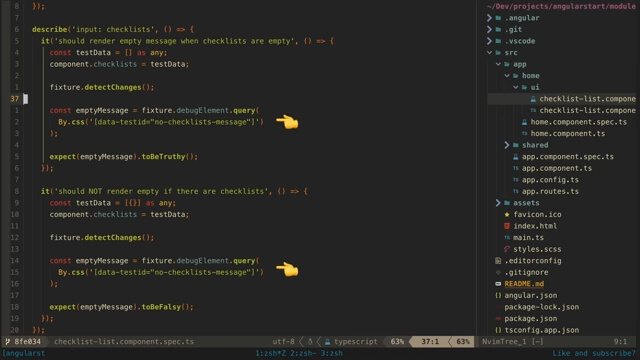Click the icon beside .editorconfig
The height and width of the screenshot is (360, 640).
[x=498, y=260]
